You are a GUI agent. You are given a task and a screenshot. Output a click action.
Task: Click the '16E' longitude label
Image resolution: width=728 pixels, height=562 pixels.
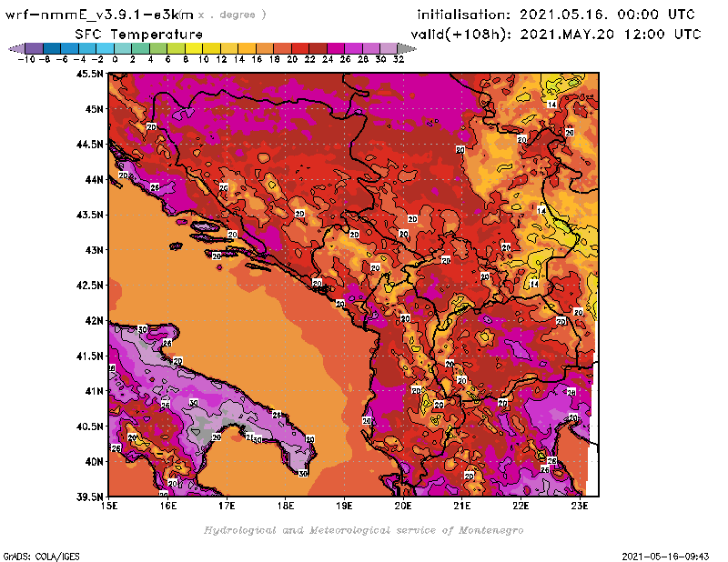tap(168, 506)
